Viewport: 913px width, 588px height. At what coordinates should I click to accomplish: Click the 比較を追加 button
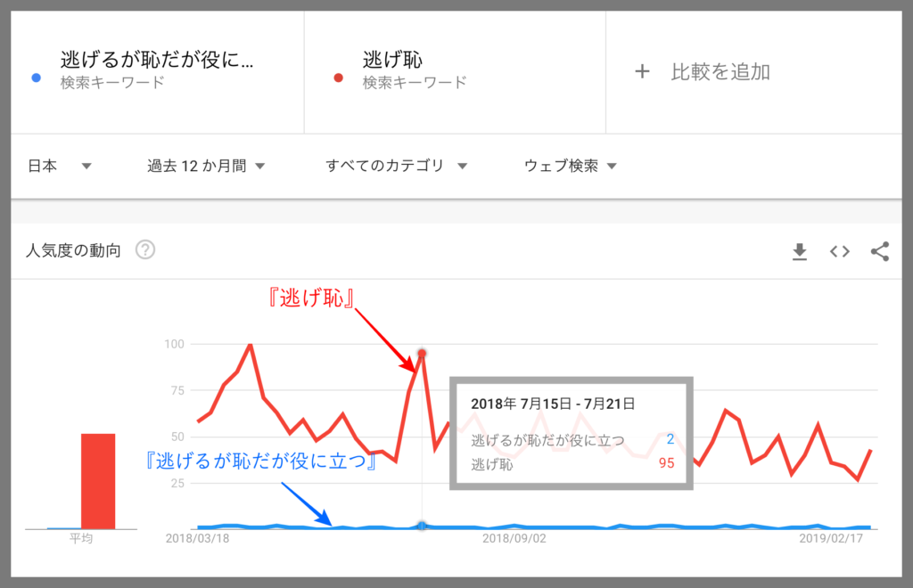(720, 72)
